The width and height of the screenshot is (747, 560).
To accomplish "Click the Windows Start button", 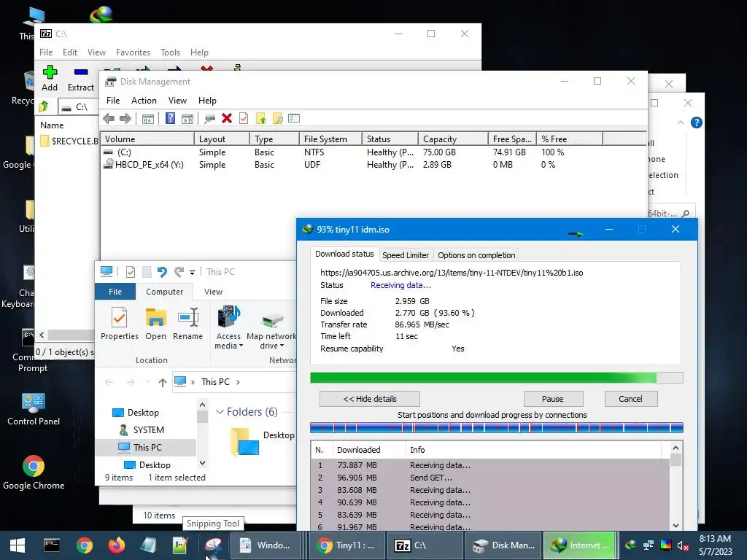I will pos(18,545).
